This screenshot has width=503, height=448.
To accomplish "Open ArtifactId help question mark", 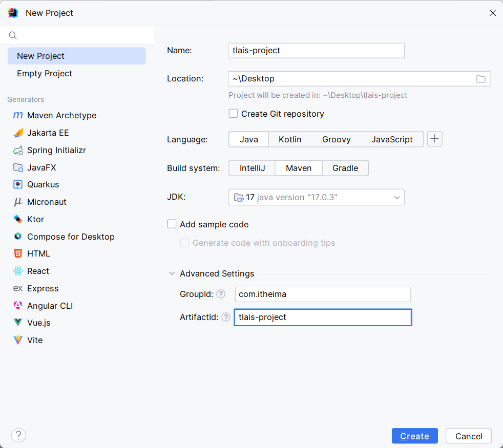I will coord(226,317).
